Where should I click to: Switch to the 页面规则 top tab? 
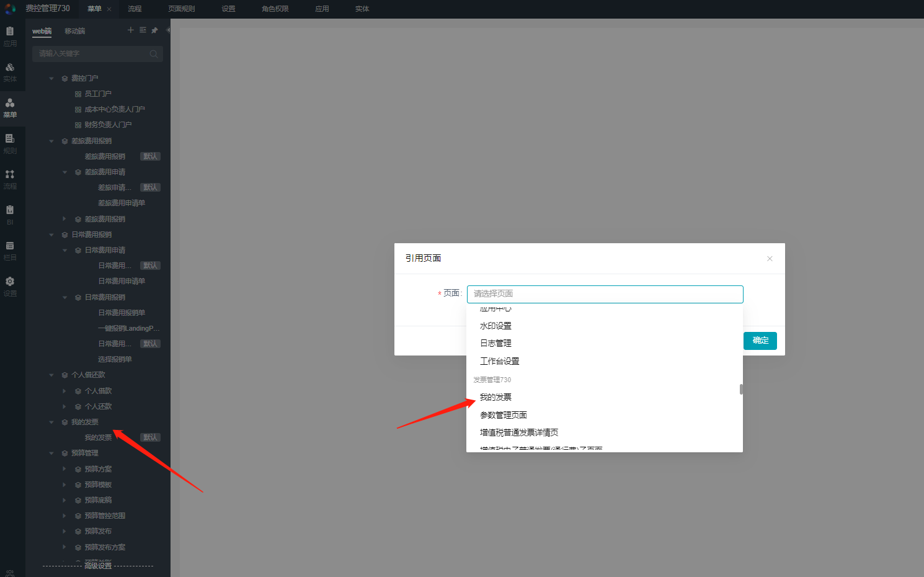pyautogui.click(x=182, y=9)
